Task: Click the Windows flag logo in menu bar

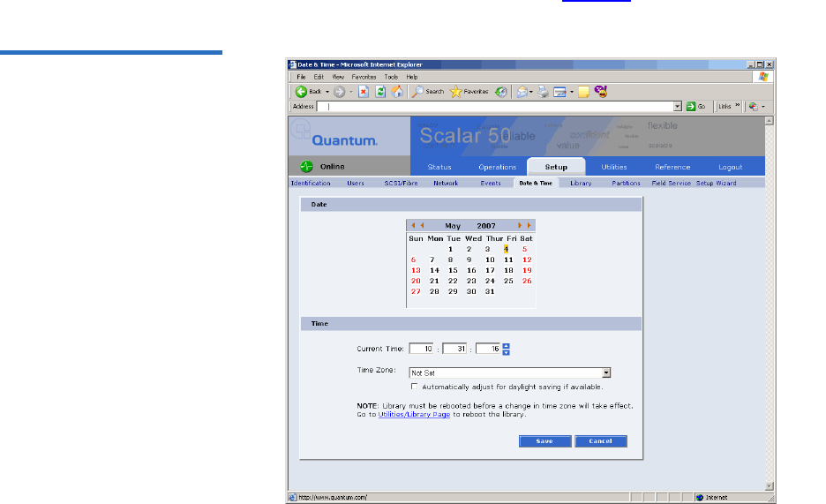Action: point(763,77)
